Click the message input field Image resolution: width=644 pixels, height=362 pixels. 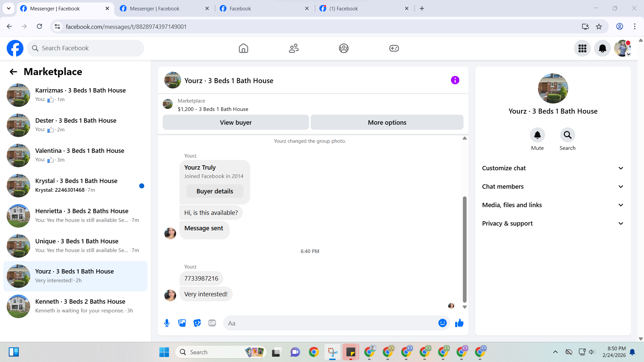coord(330,323)
